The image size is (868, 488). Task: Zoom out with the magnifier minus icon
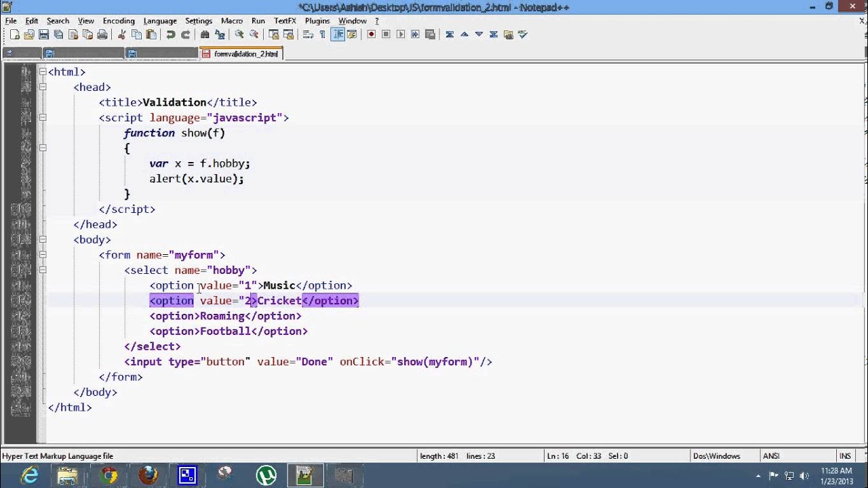click(x=254, y=35)
